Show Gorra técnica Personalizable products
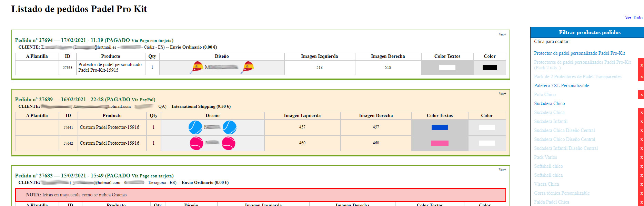The height and width of the screenshot is (206, 644). [x=562, y=193]
